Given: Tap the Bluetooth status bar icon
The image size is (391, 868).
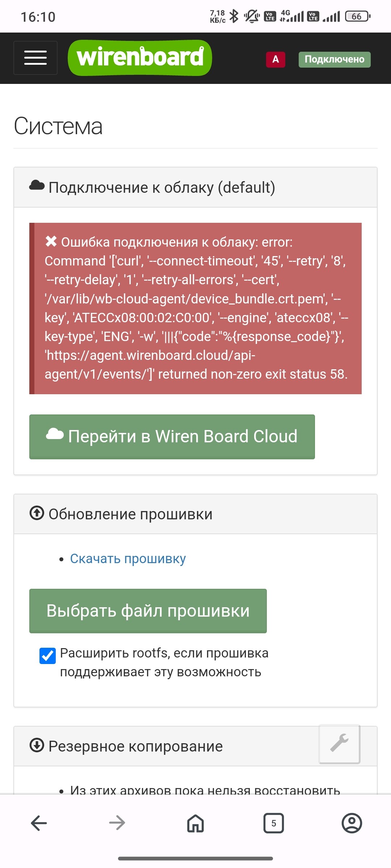Looking at the screenshot, I should point(234,16).
